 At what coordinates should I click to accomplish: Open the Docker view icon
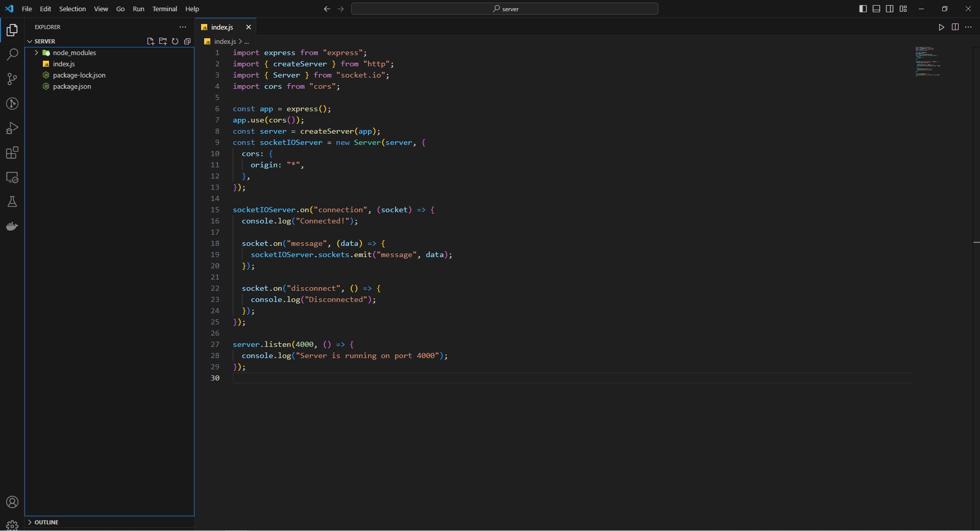[12, 226]
